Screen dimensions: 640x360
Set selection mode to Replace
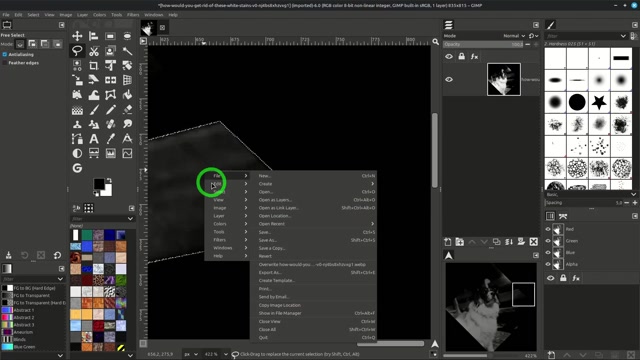[x=20, y=44]
